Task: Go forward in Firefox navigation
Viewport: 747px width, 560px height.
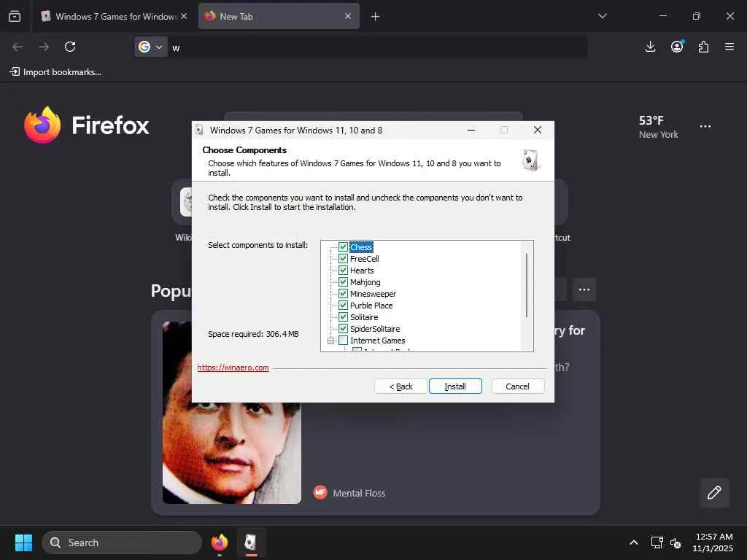Action: click(x=44, y=47)
